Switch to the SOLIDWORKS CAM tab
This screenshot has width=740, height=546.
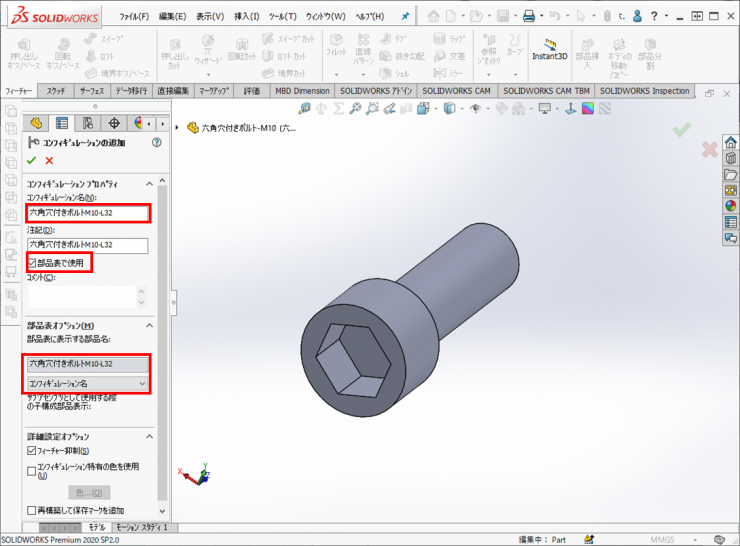click(456, 90)
